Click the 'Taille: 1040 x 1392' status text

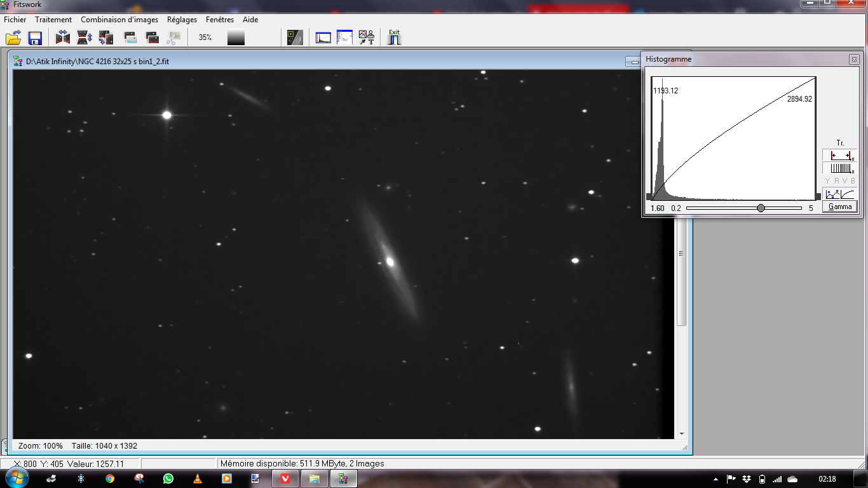(104, 445)
